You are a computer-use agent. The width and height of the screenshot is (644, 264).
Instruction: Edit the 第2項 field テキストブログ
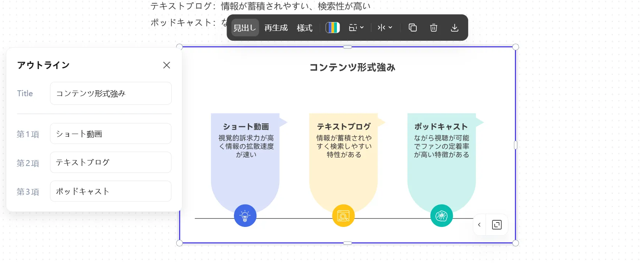(x=111, y=162)
